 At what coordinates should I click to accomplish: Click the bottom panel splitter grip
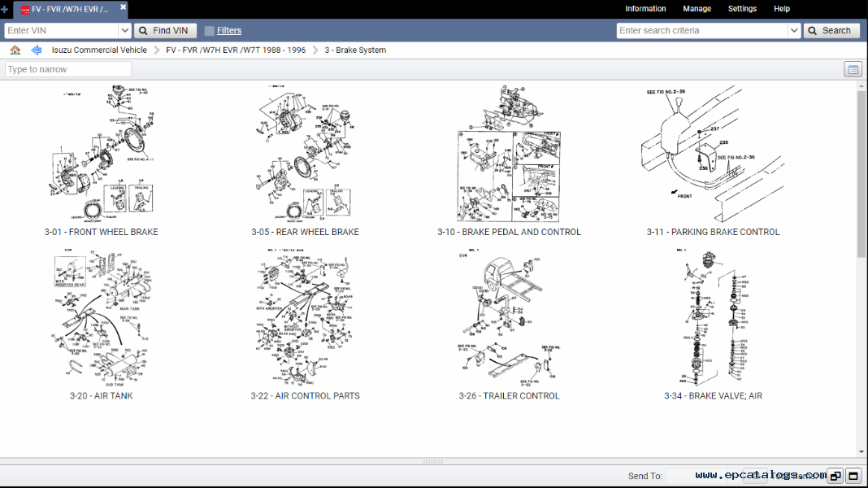433,461
